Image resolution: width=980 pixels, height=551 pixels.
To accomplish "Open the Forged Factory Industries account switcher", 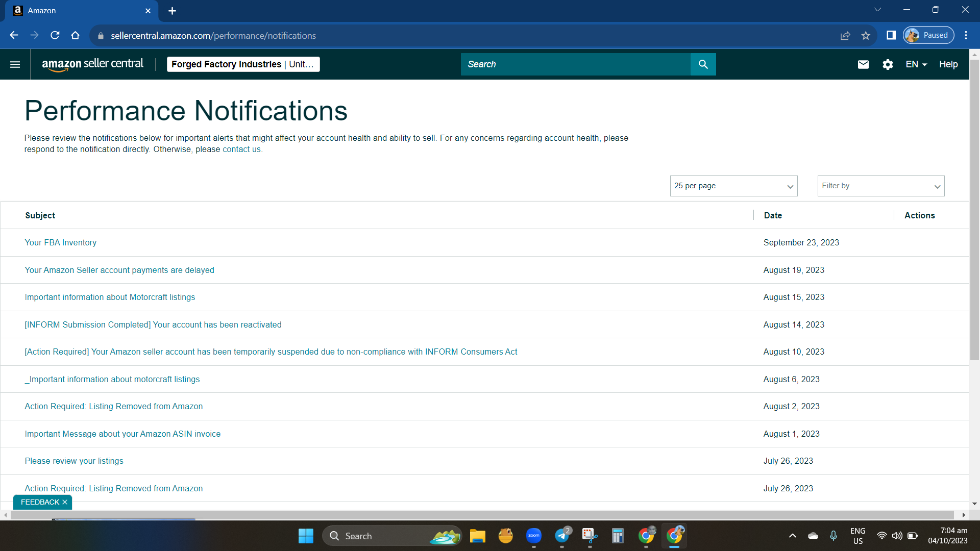I will 243,64.
